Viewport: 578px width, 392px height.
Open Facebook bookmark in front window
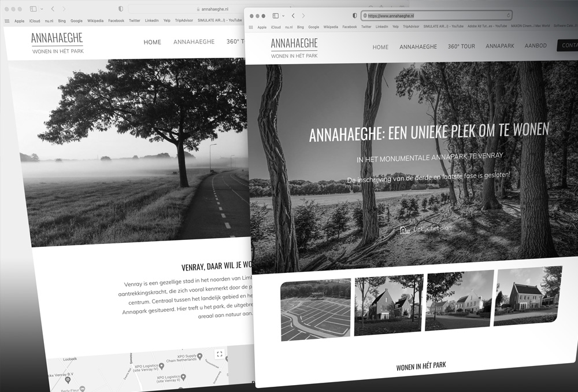tap(350, 27)
